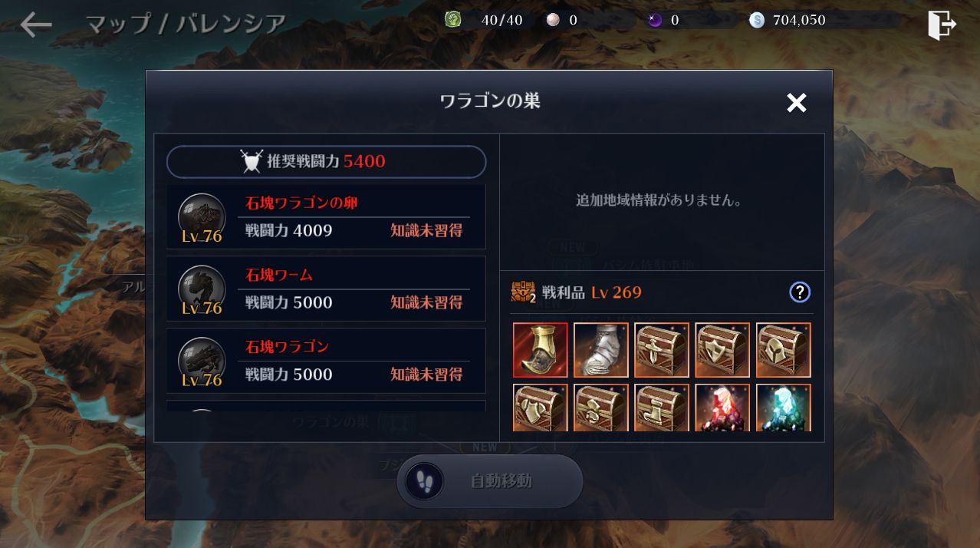
Task: Tap the exit door icon
Action: coord(941,25)
